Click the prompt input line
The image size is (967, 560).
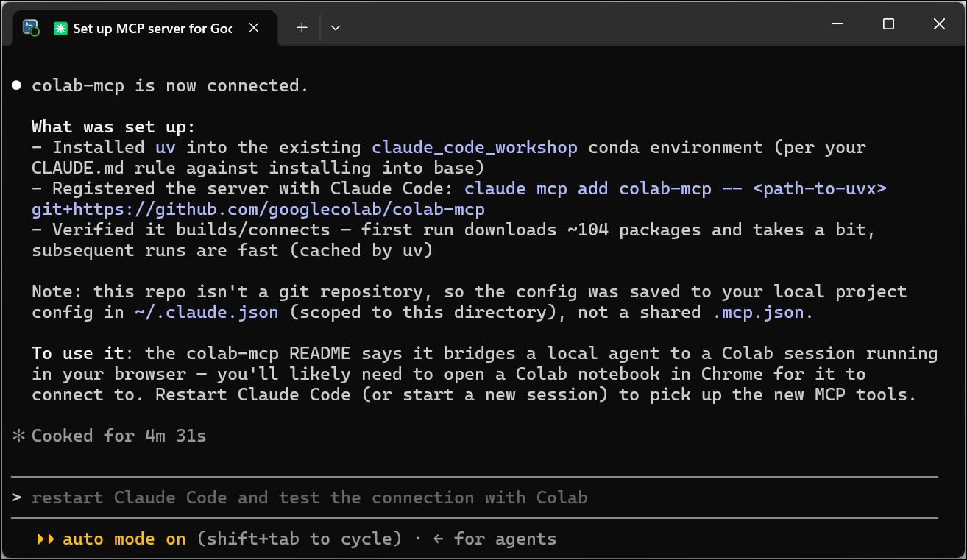click(475, 497)
